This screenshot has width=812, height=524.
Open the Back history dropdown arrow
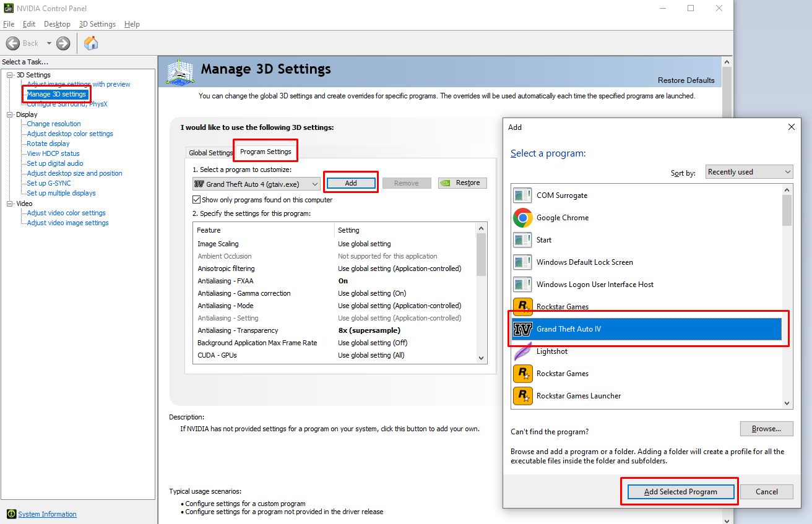click(x=49, y=43)
